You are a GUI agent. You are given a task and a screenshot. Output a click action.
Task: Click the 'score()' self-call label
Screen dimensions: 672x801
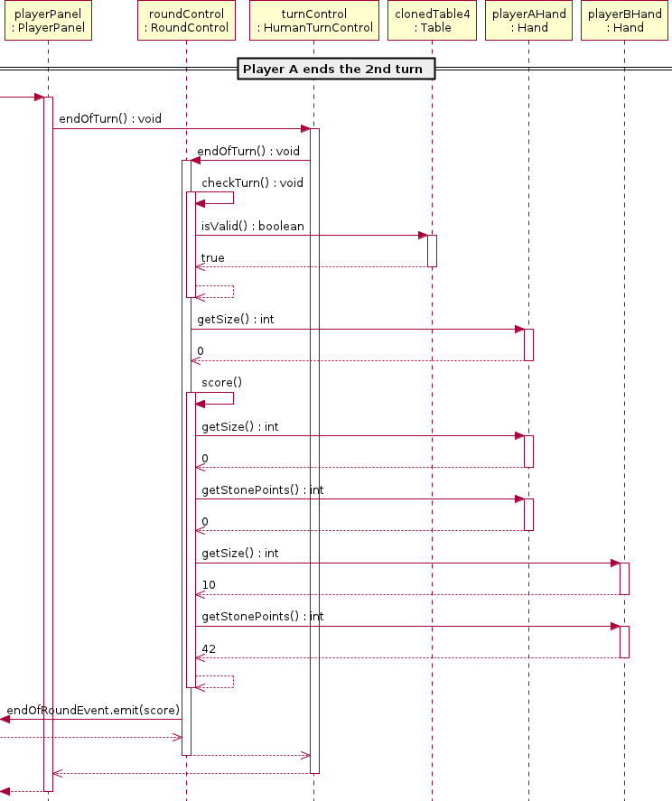pos(222,383)
